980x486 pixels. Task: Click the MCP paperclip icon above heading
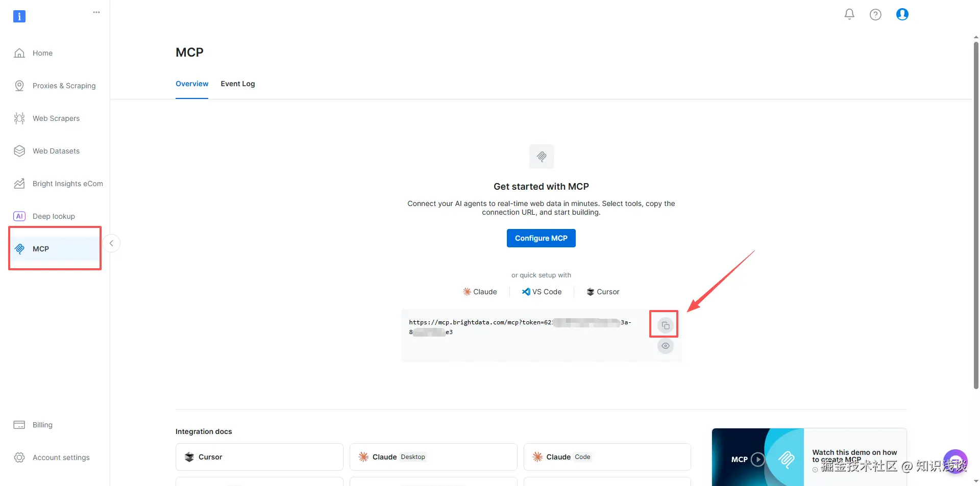(542, 157)
